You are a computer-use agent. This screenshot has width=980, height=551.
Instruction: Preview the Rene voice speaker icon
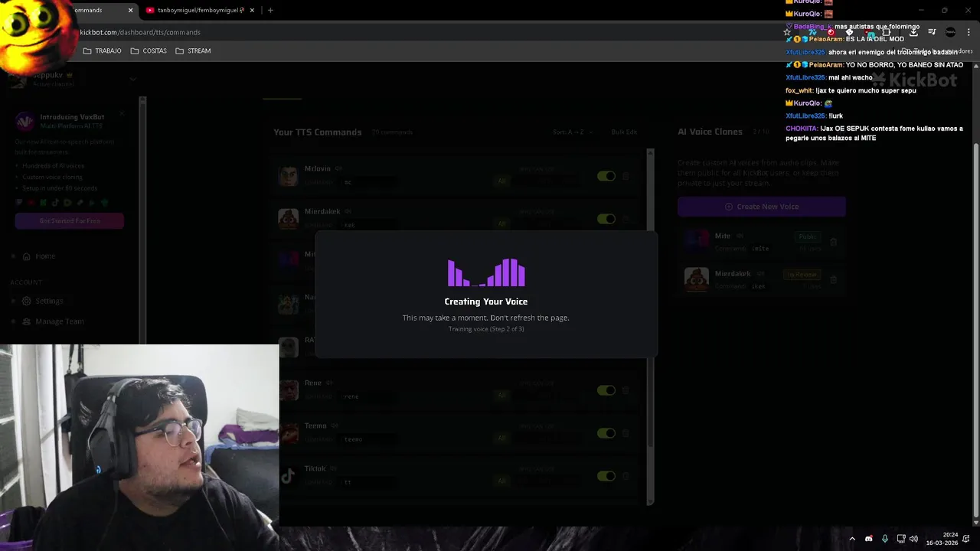click(x=329, y=383)
